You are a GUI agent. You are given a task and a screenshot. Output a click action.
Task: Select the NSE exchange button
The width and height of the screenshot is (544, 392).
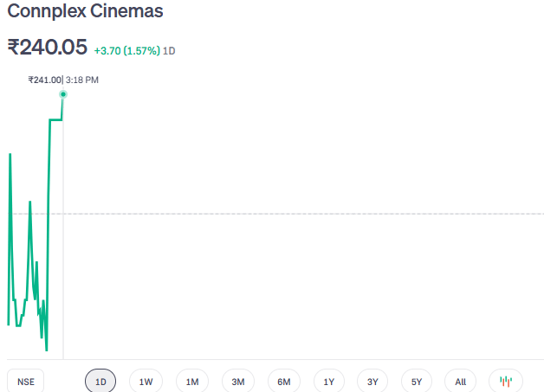[25, 382]
